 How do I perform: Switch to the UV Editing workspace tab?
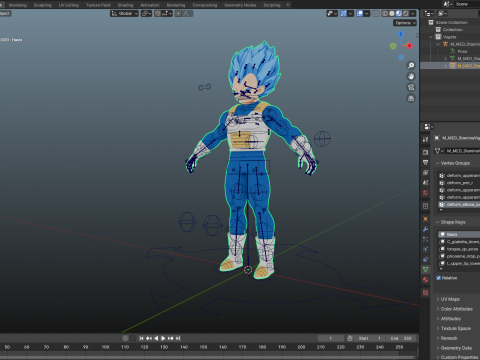(x=69, y=5)
